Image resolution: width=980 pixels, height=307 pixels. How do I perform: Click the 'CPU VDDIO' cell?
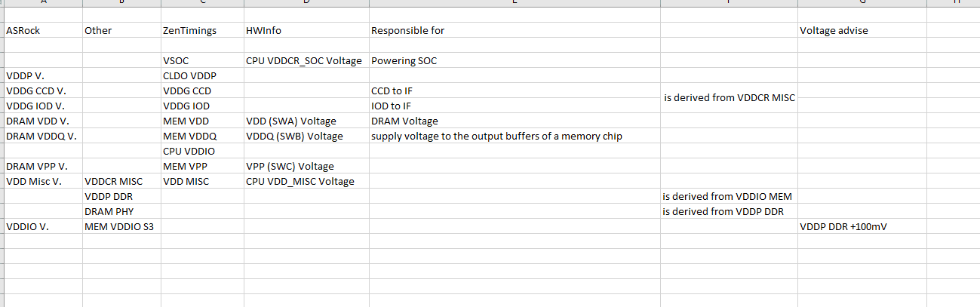(202, 151)
